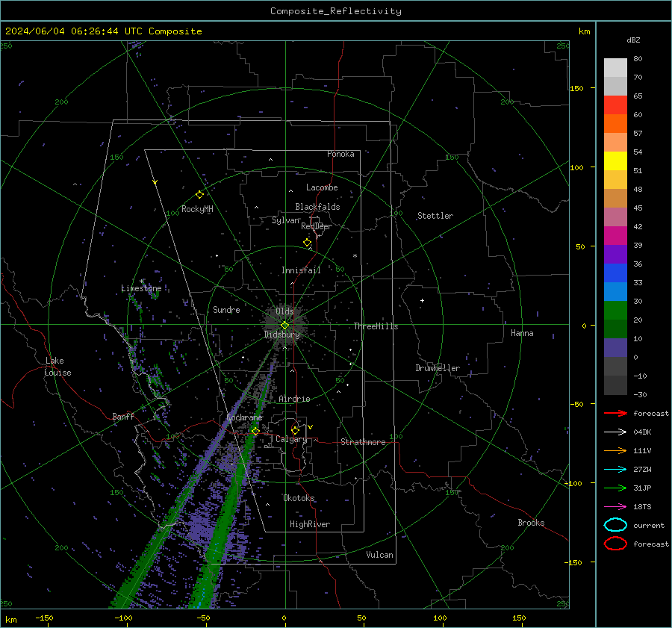This screenshot has width=672, height=628.
Task: Click the Banff town label
Action: (123, 416)
